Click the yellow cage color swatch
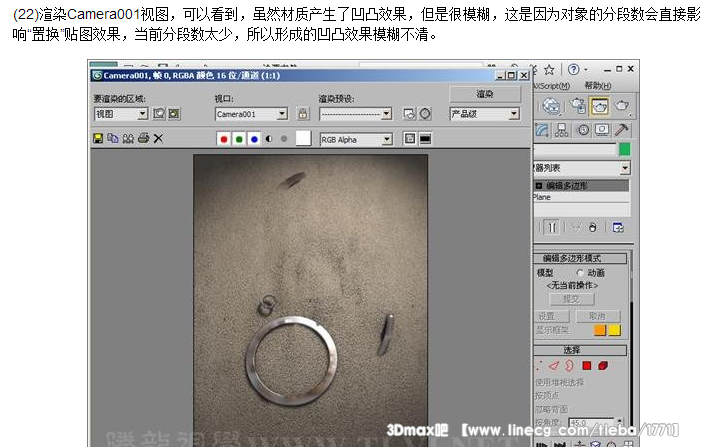 click(x=615, y=330)
